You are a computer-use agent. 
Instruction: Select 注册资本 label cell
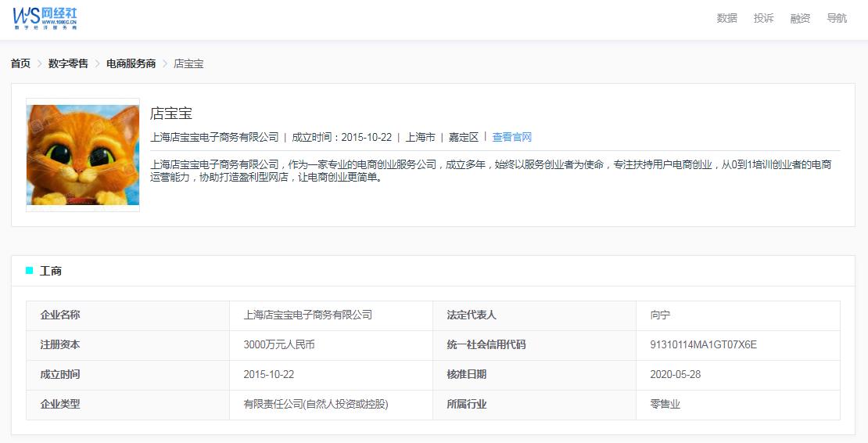pos(128,345)
